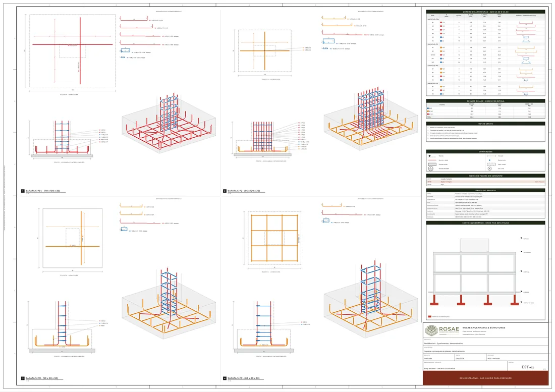Click the circled A symbol in Convenções
This screenshot has width=555, height=392.
click(490, 169)
